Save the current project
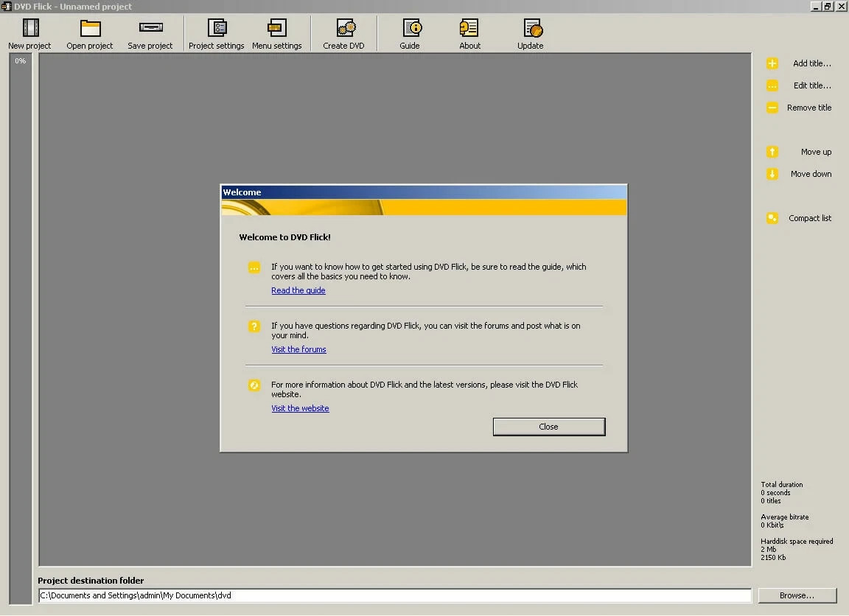 pos(150,33)
